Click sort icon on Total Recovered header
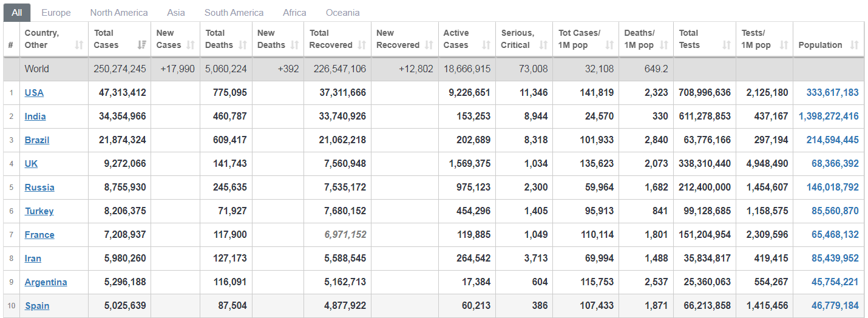This screenshot has width=868, height=318. (362, 45)
